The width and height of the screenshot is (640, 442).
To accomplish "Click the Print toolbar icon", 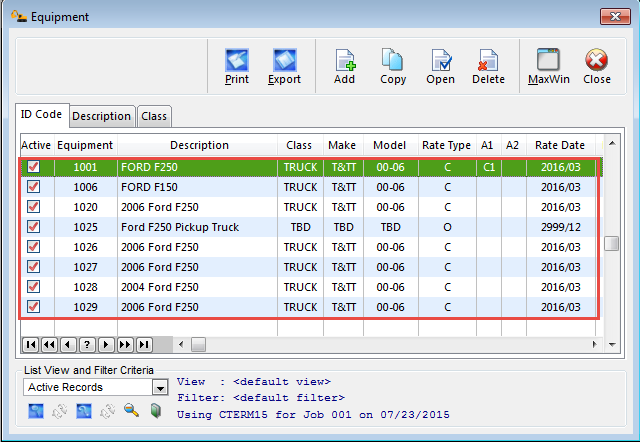I will [x=237, y=66].
